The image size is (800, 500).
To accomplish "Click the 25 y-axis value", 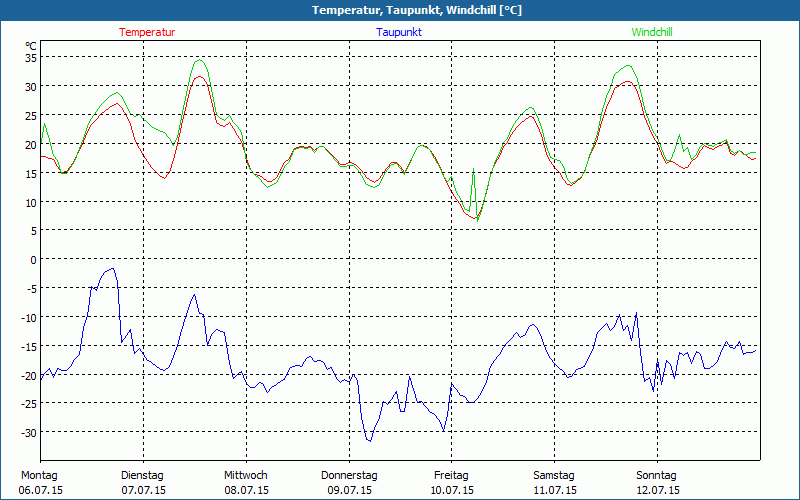I will [x=31, y=116].
